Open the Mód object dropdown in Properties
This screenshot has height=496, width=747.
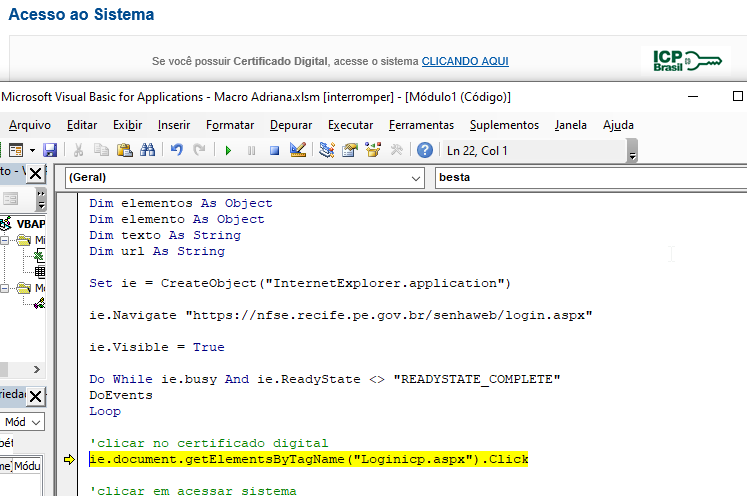[36, 422]
